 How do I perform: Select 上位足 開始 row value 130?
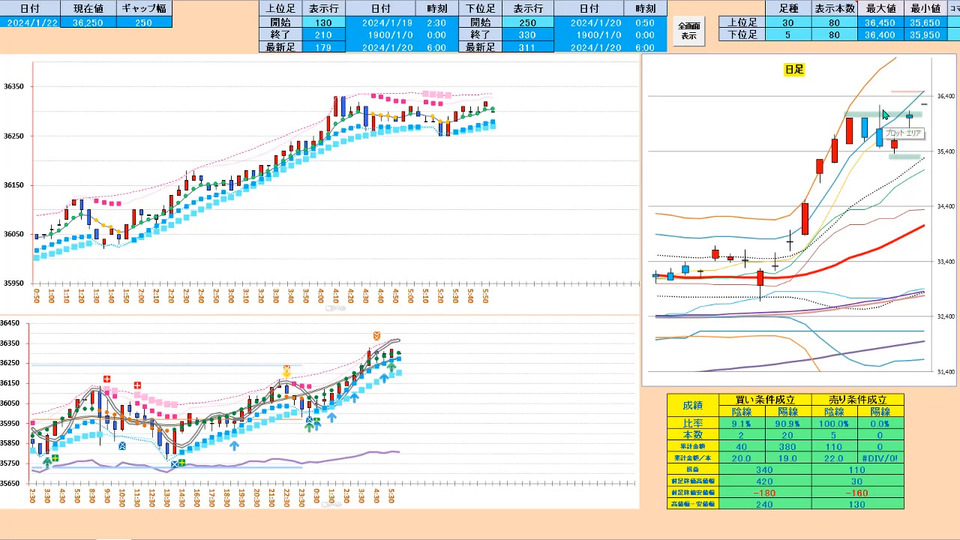[323, 23]
